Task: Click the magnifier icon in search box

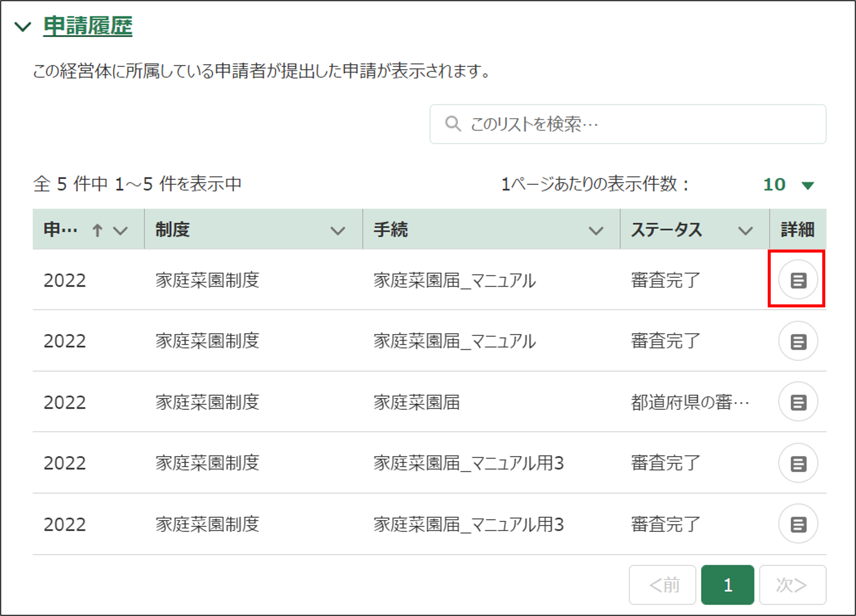Action: point(453,124)
